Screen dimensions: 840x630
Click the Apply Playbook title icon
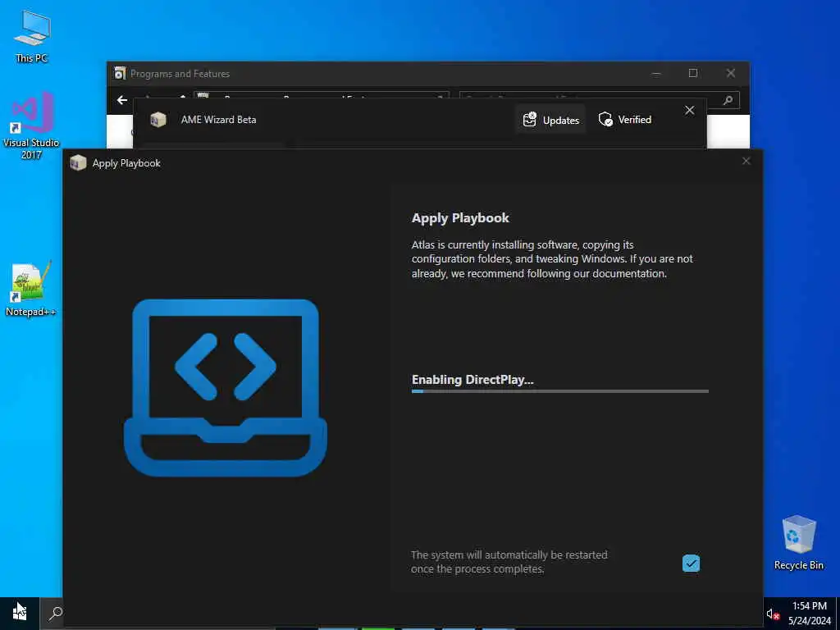78,163
